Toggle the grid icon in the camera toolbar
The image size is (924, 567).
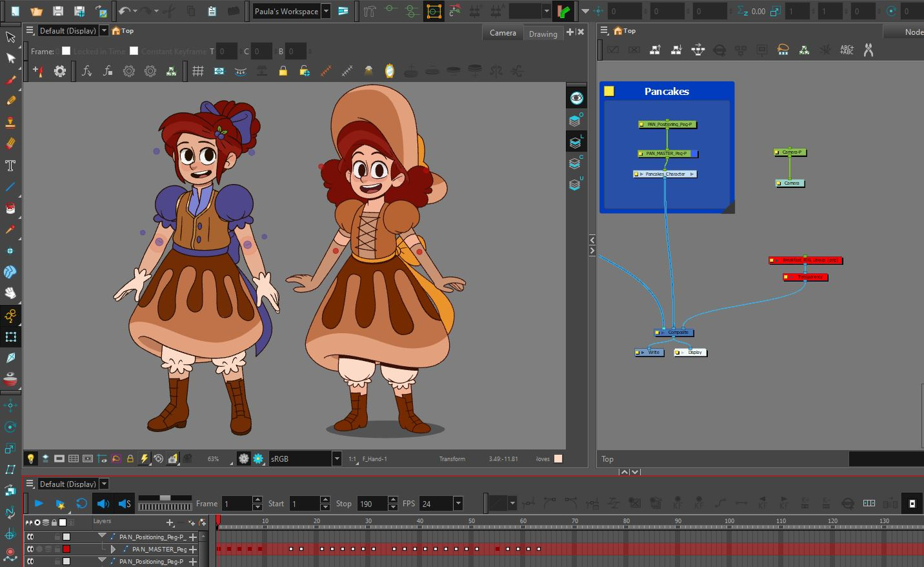tap(198, 71)
